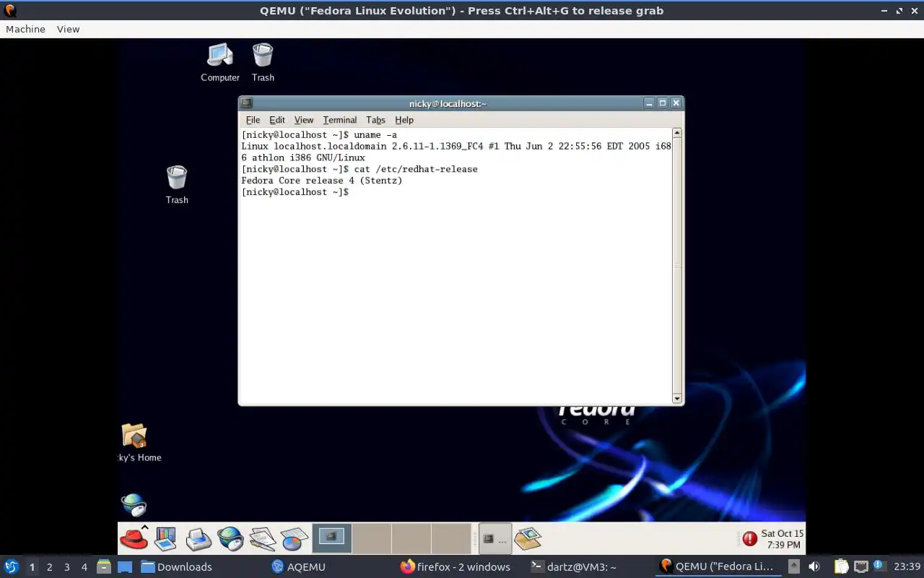The image size is (924, 578).
Task: Launch the spreadsheet pie-chart icon in panel
Action: click(x=295, y=539)
